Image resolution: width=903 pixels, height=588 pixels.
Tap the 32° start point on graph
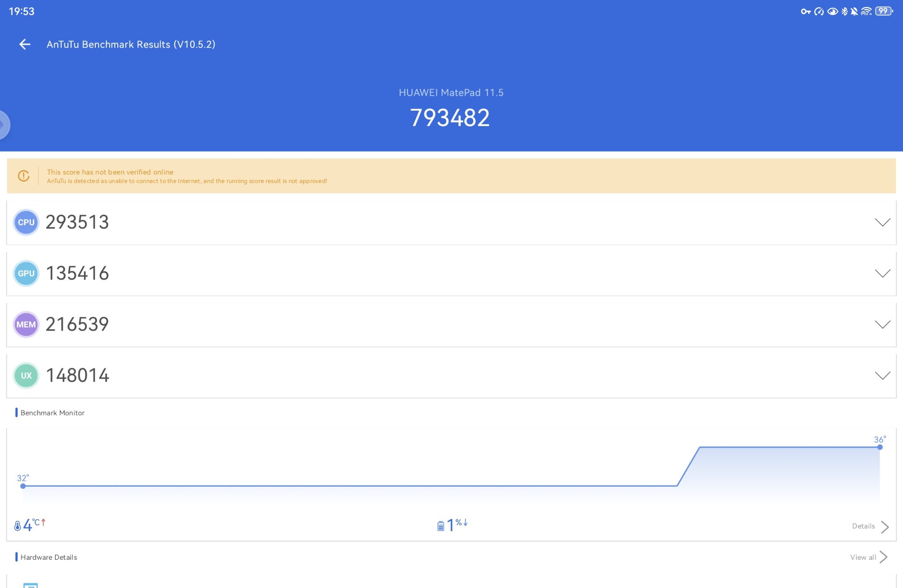pyautogui.click(x=23, y=486)
